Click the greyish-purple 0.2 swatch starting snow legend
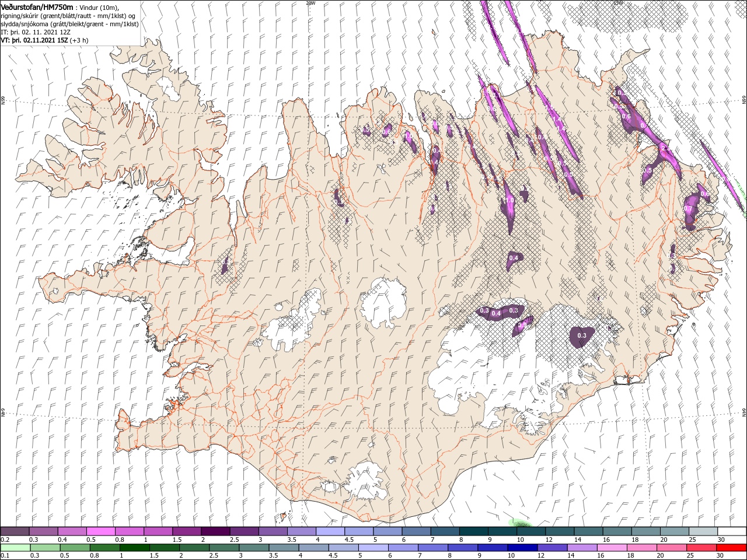Image resolution: width=747 pixels, height=560 pixels. point(15,531)
